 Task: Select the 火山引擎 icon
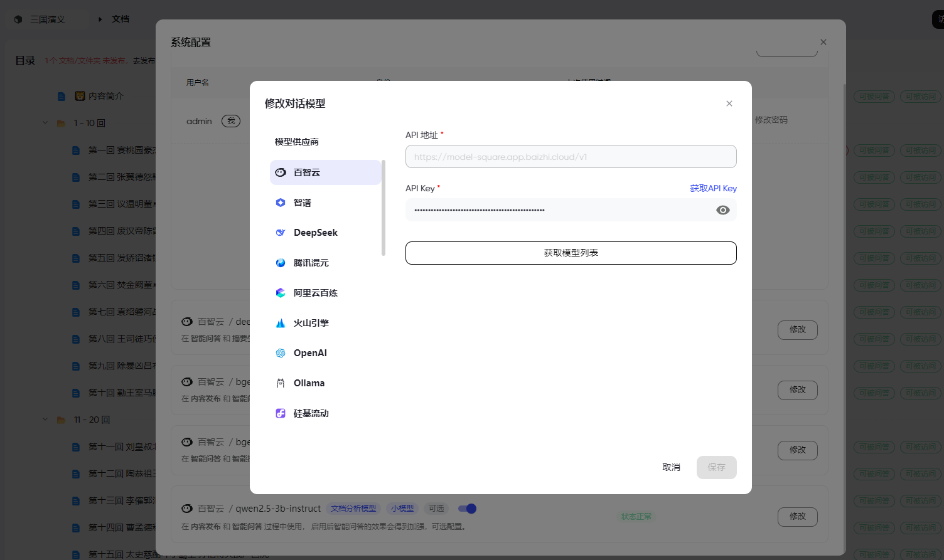click(281, 323)
